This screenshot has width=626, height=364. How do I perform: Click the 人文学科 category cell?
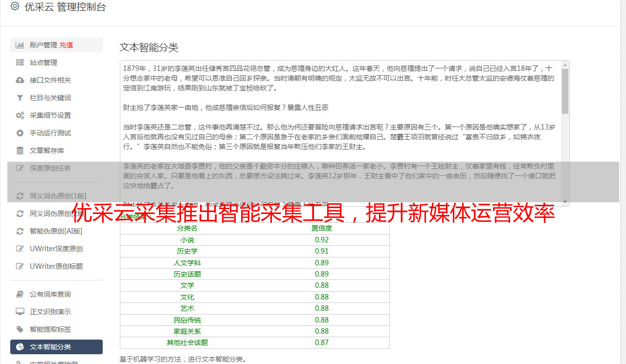click(x=187, y=263)
